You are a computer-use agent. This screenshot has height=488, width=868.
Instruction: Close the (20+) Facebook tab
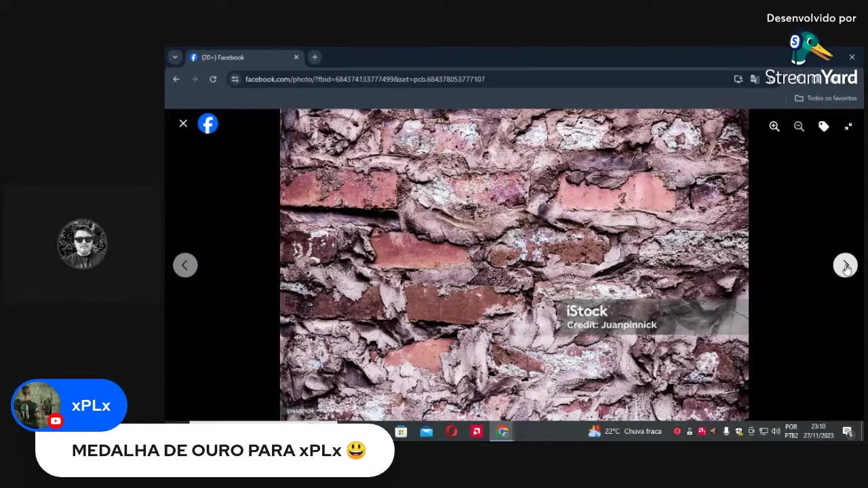[296, 58]
